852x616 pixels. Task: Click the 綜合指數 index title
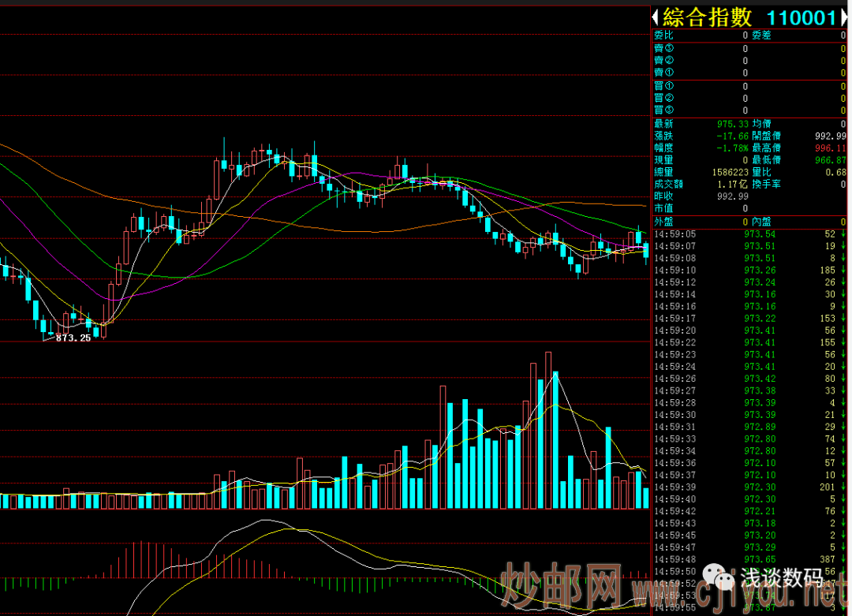(708, 17)
